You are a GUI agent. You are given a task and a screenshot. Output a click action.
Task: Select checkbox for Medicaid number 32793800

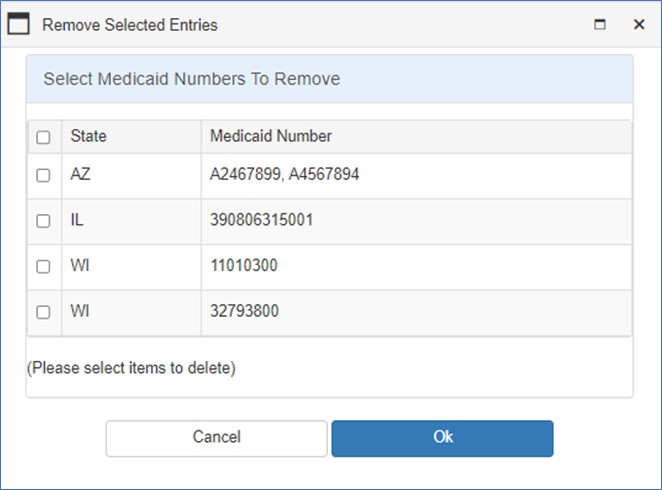(x=43, y=312)
